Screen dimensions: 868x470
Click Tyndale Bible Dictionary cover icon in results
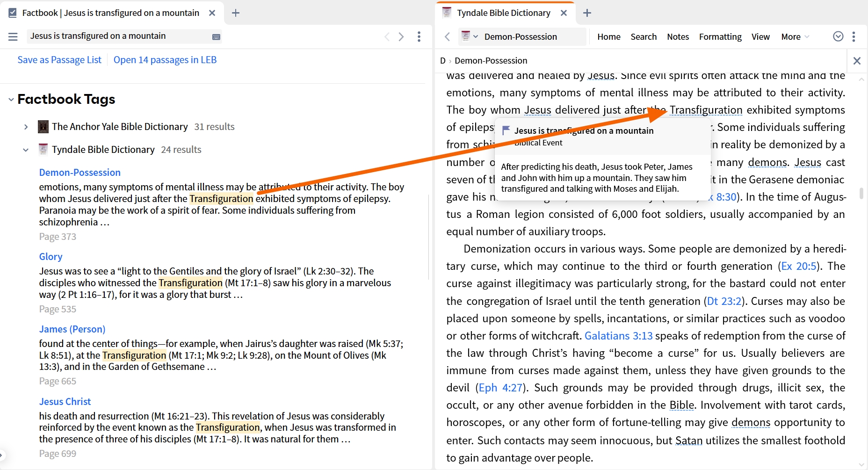click(43, 150)
